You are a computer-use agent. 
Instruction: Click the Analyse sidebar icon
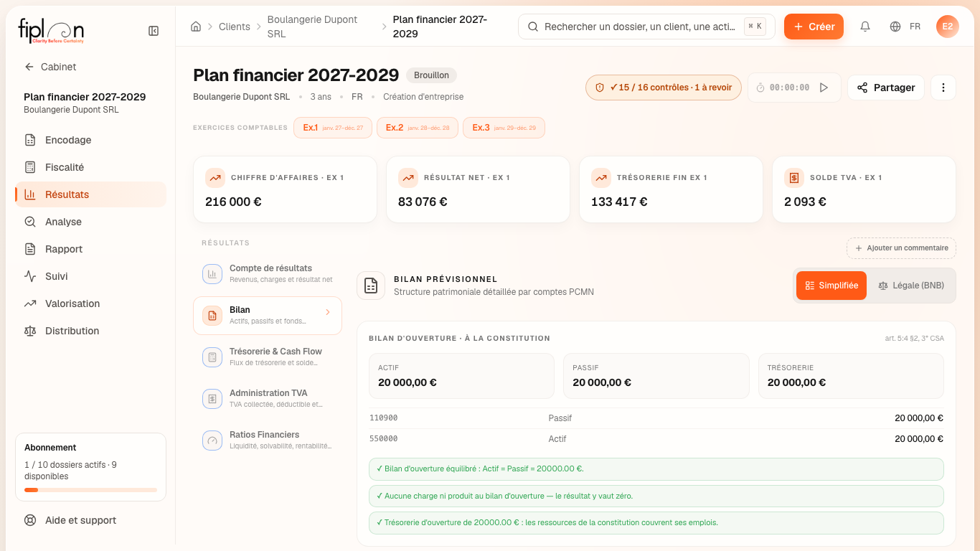pos(30,222)
